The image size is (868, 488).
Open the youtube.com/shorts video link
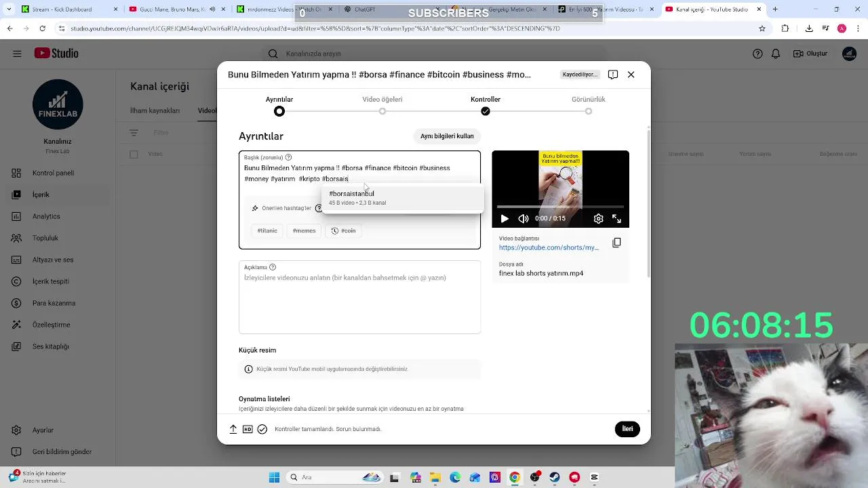549,247
